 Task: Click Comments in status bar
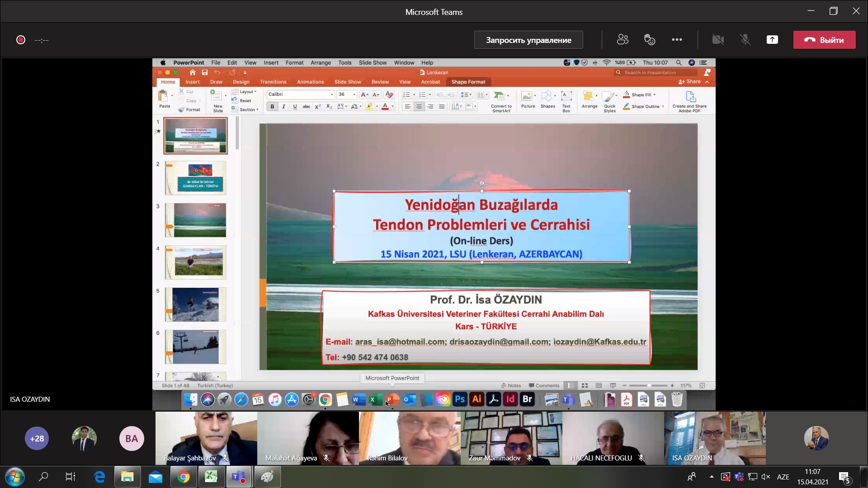click(x=544, y=385)
